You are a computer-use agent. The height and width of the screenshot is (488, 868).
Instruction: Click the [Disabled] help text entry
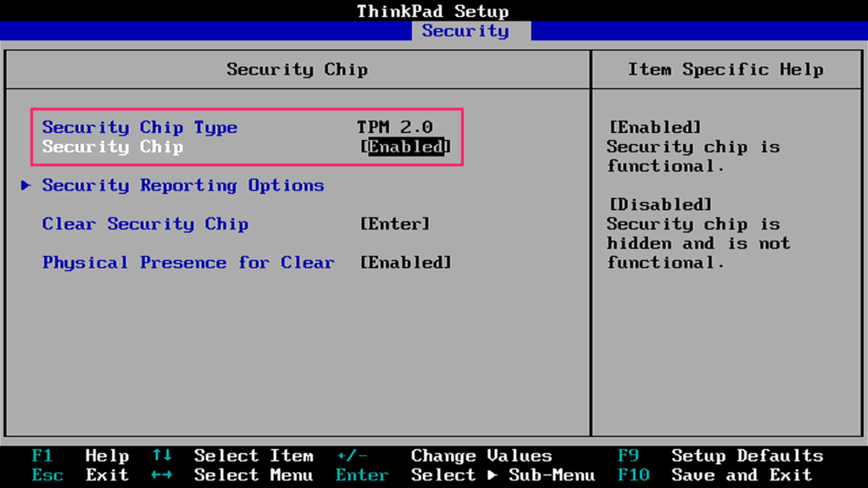coord(660,205)
